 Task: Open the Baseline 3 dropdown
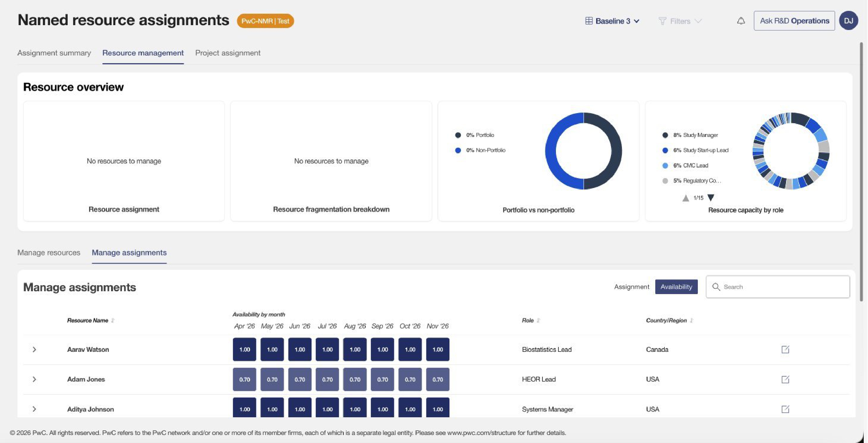pos(612,21)
